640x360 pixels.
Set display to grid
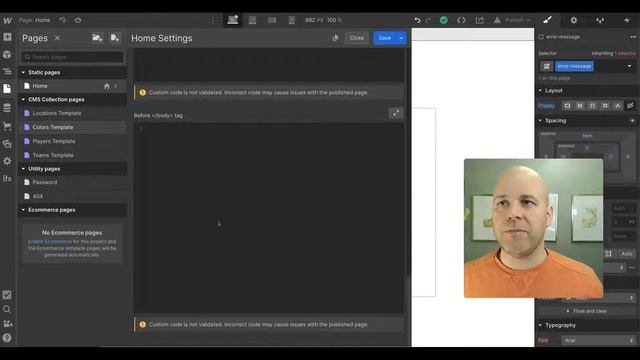(592, 106)
